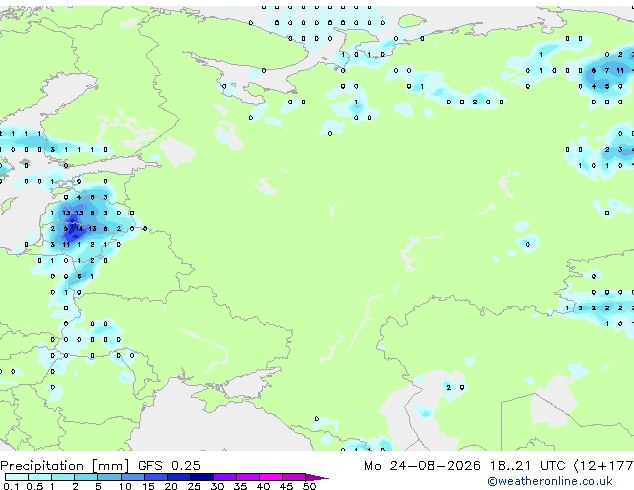Viewport: 634px width, 490px height.
Task: Click the legend label "45"
Action: click(x=286, y=486)
